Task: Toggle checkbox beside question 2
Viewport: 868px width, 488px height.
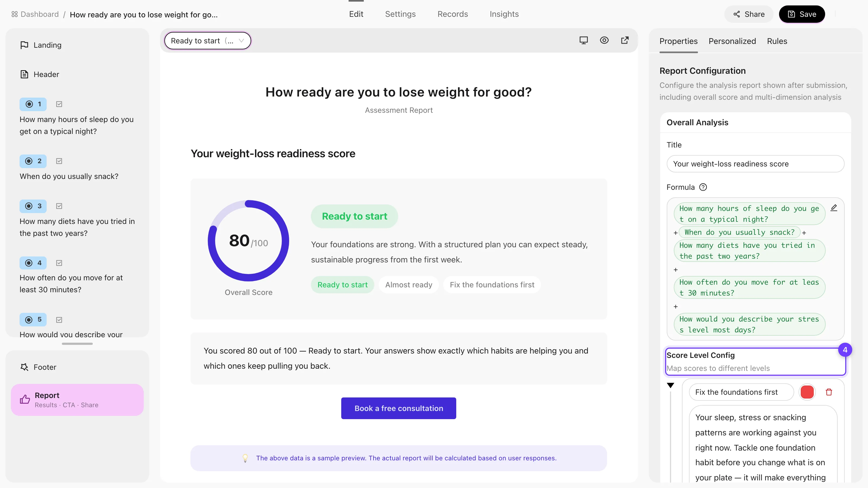Action: 59,161
